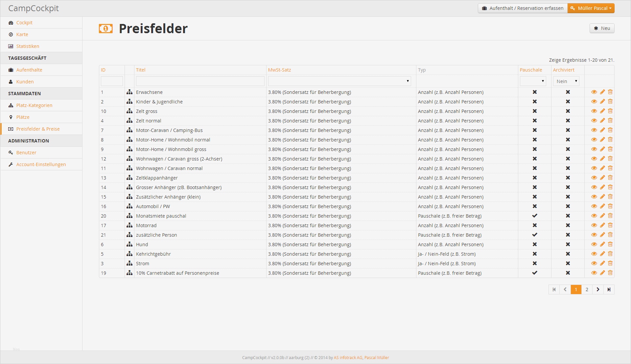Image resolution: width=631 pixels, height=364 pixels.
Task: Delete the Kehrichtgebühr price field
Action: click(x=610, y=254)
